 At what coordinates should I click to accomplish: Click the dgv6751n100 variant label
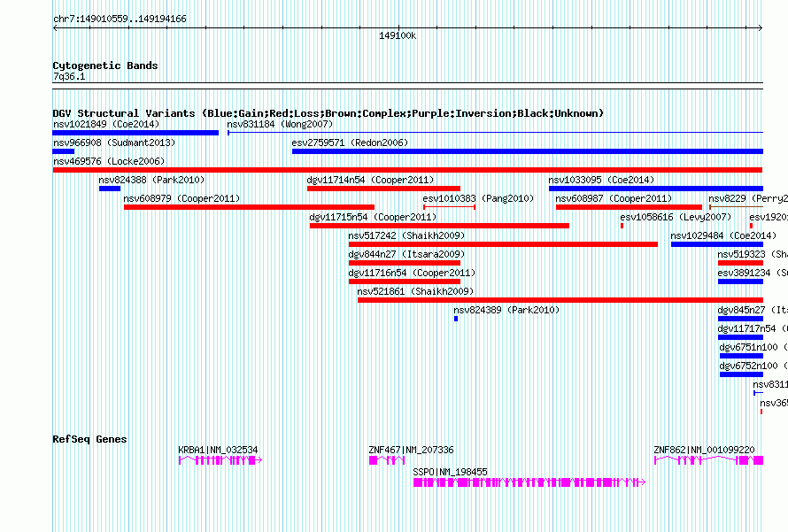753,347
